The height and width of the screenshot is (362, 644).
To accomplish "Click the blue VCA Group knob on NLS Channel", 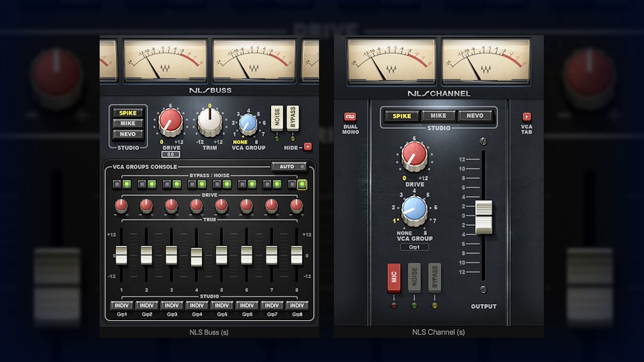I will (x=414, y=209).
